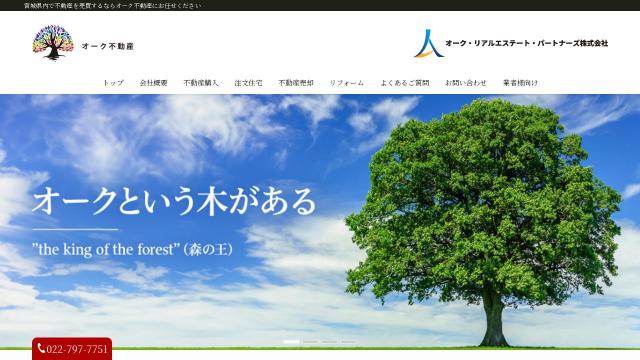Image resolution: width=640 pixels, height=360 pixels.
Task: Select the fourth slider indicator dot
Action: 348,342
